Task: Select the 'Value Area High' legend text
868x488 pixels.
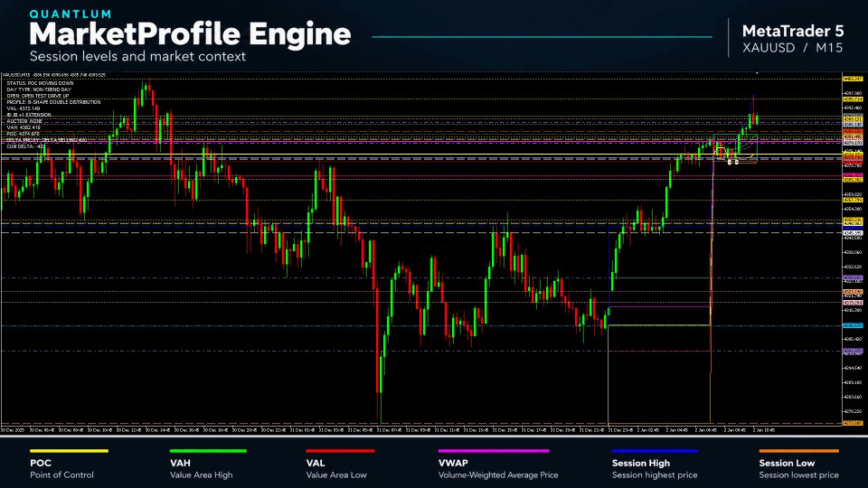Action: coord(201,474)
